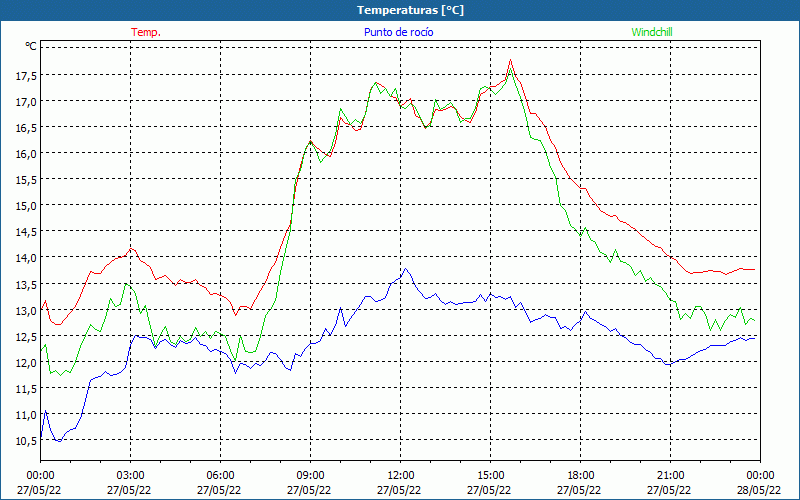Click the 16,5 y-axis value

pos(26,128)
